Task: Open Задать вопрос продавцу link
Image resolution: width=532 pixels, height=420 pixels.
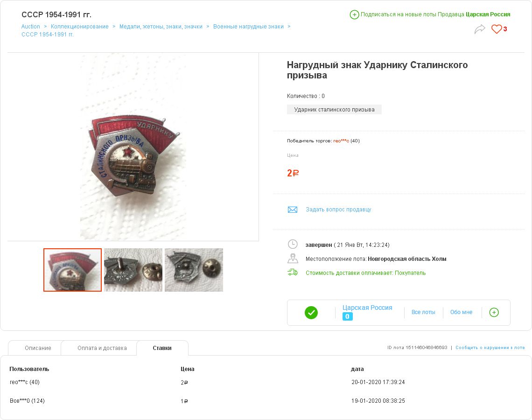Action: [338, 210]
